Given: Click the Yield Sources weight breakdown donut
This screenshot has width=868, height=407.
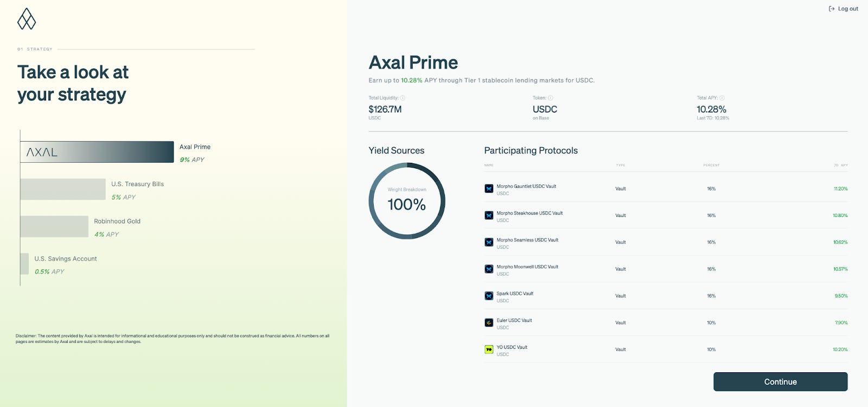Looking at the screenshot, I should point(407,201).
